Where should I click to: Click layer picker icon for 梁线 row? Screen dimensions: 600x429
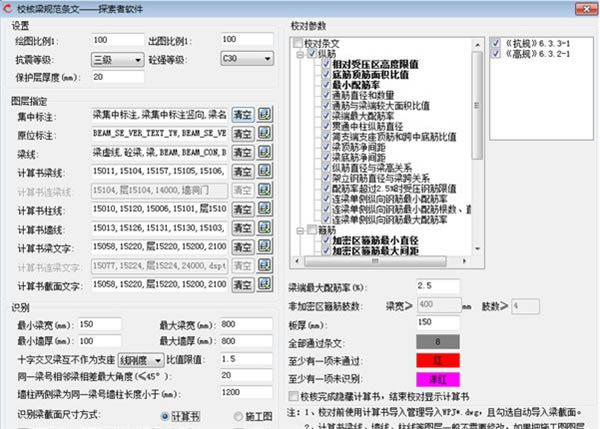[x=264, y=152]
